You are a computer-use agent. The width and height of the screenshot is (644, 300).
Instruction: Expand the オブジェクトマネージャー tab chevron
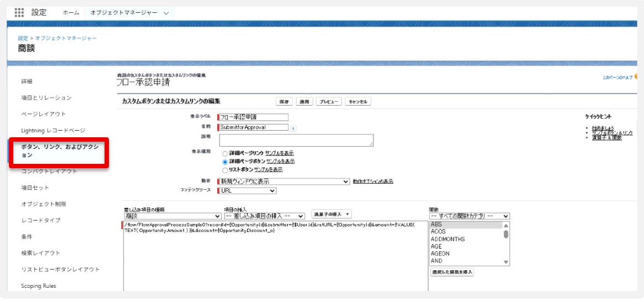click(166, 13)
